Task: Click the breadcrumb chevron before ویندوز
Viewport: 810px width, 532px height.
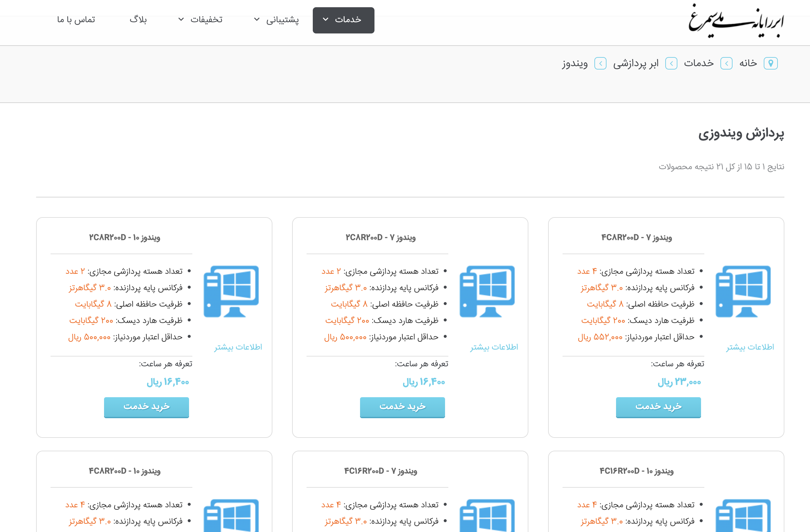Action: tap(600, 64)
